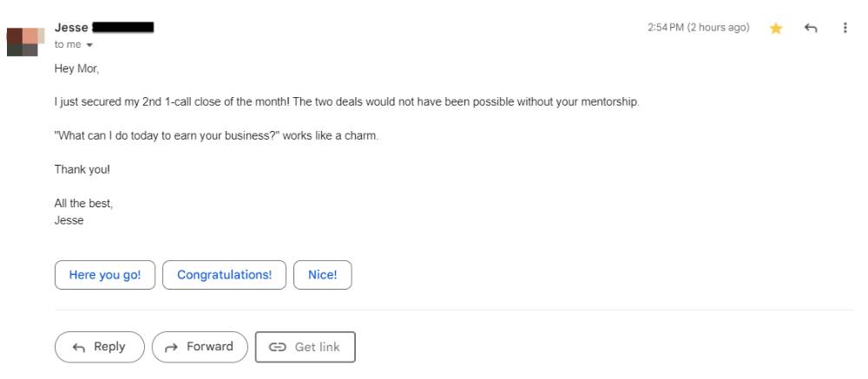
Task: Click the Get link button
Action: 305,347
